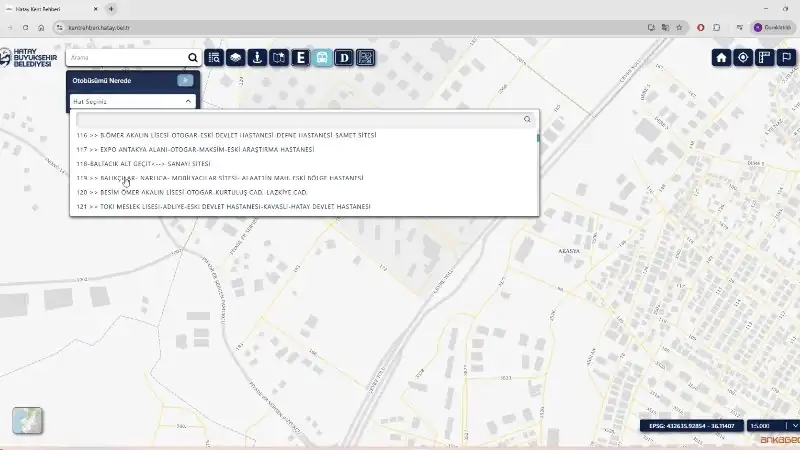Expand the map scale 1:5,000 dropdown
800x450 pixels.
coord(793,426)
